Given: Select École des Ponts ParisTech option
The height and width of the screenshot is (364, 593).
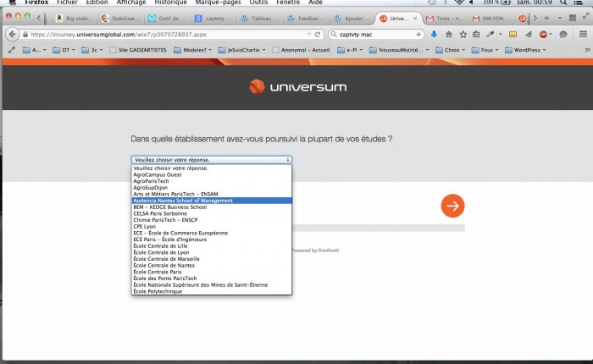Looking at the screenshot, I should pyautogui.click(x=212, y=279).
